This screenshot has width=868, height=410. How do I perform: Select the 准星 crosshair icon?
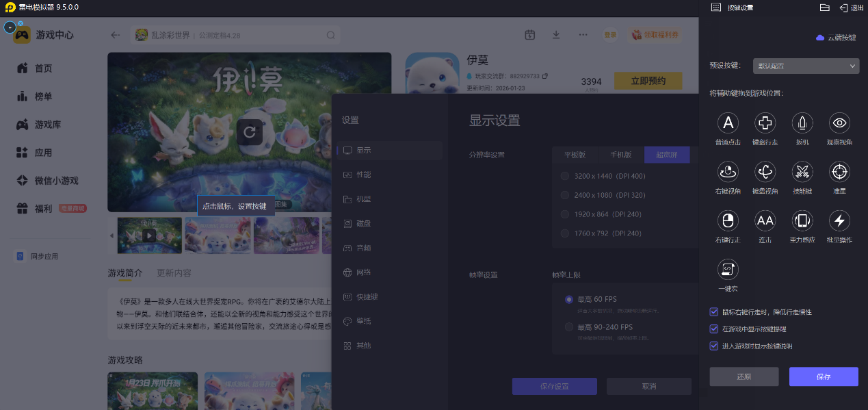(x=839, y=172)
